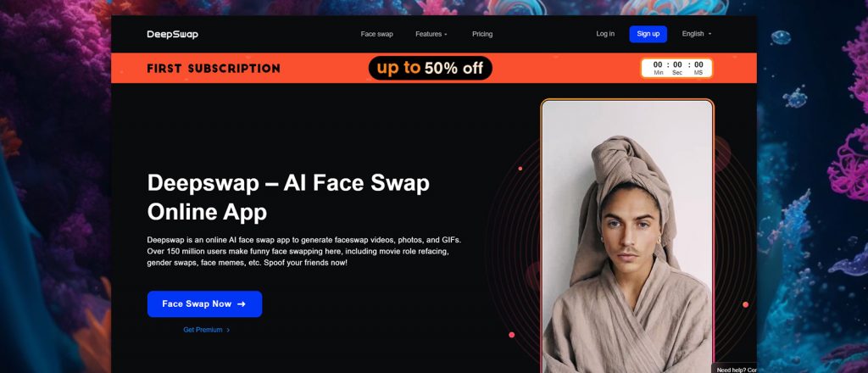Click the up to 50% off badge
This screenshot has width=868, height=373.
[430, 68]
